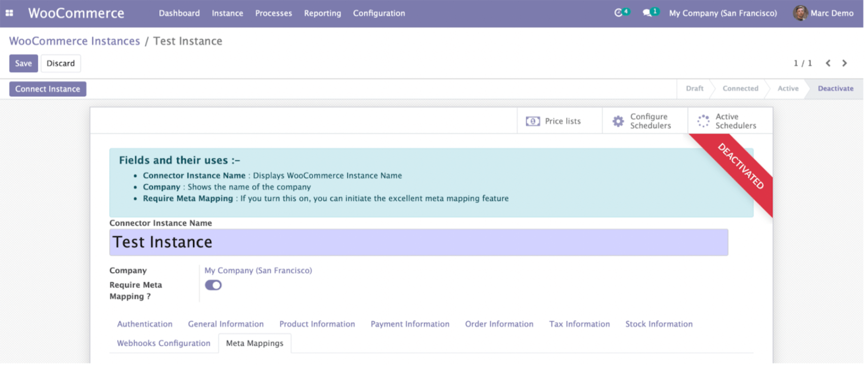868x365 pixels.
Task: Click the activities clock icon
Action: [618, 13]
